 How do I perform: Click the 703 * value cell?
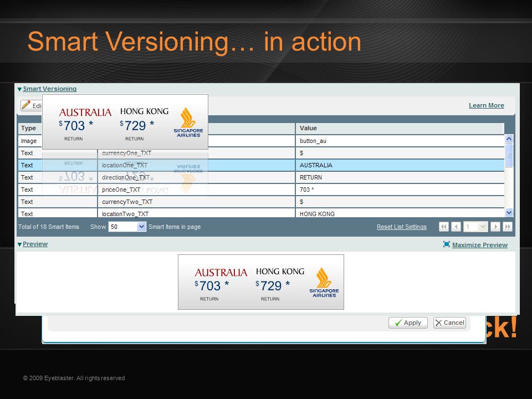pos(400,190)
